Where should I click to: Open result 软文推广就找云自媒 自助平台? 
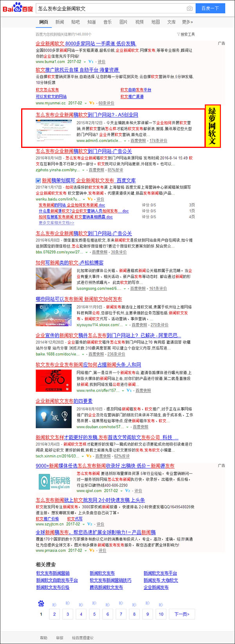(x=77, y=70)
